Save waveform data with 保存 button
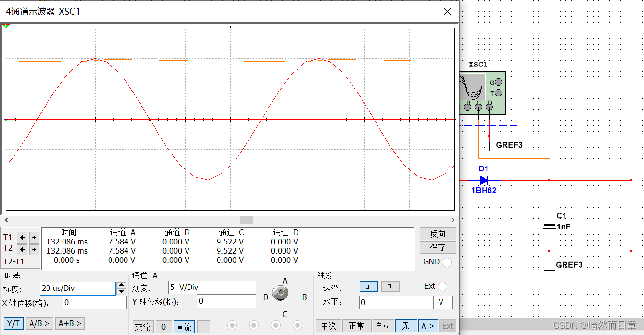644x335 pixels. [x=438, y=247]
